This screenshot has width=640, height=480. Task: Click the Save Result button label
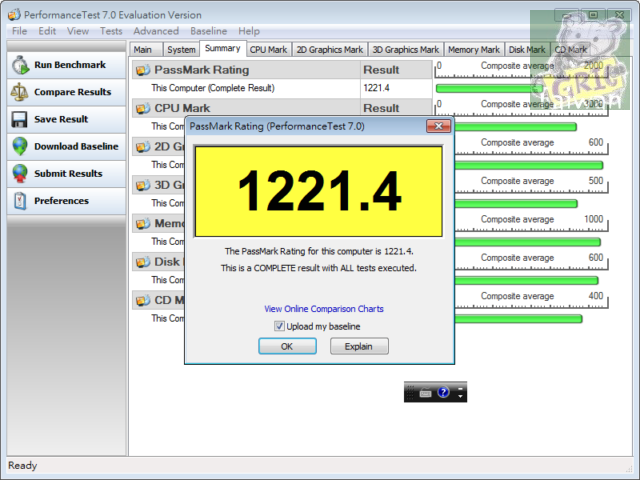[x=61, y=119]
